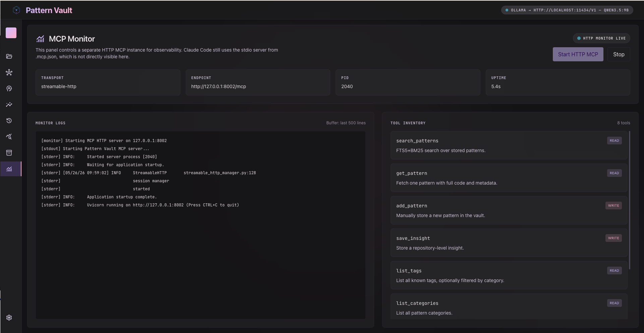Click the HTTP MONITOR LIVE status badge
644x333 pixels.
click(x=601, y=38)
